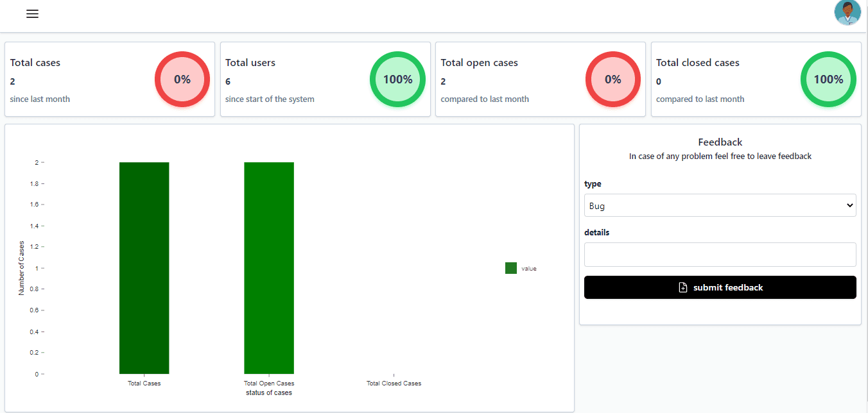Click the Total Closed Cases axis label
Viewport: 868px width, 413px height.
coord(394,383)
